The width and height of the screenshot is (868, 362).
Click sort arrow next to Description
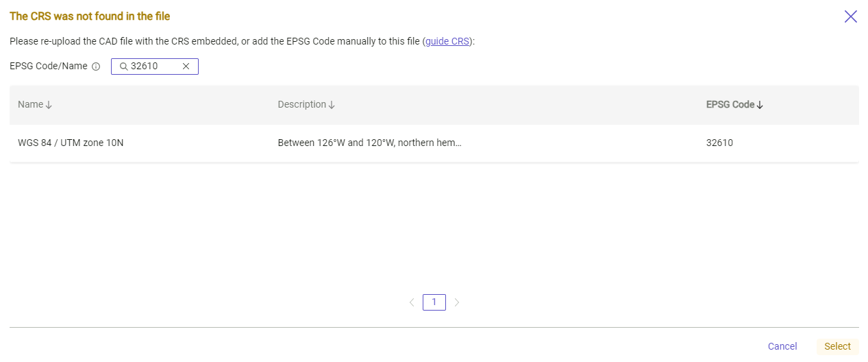tap(332, 105)
